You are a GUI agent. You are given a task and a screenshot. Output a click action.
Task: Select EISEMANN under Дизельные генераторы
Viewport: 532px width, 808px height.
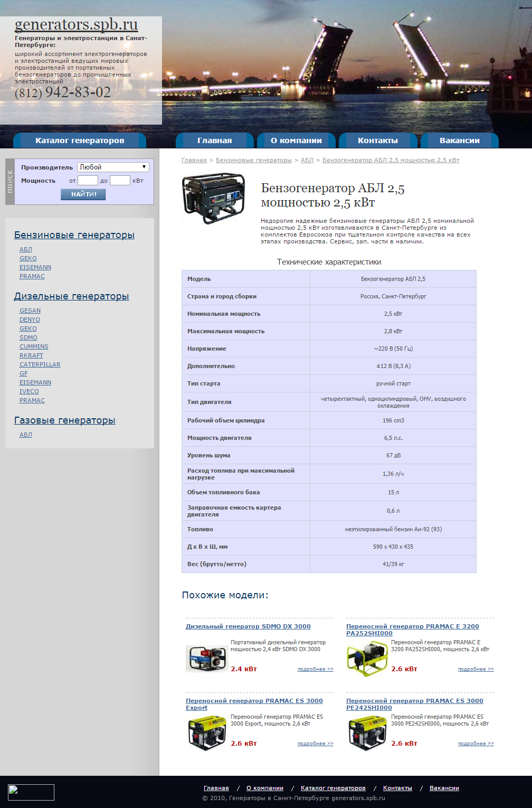(x=35, y=382)
